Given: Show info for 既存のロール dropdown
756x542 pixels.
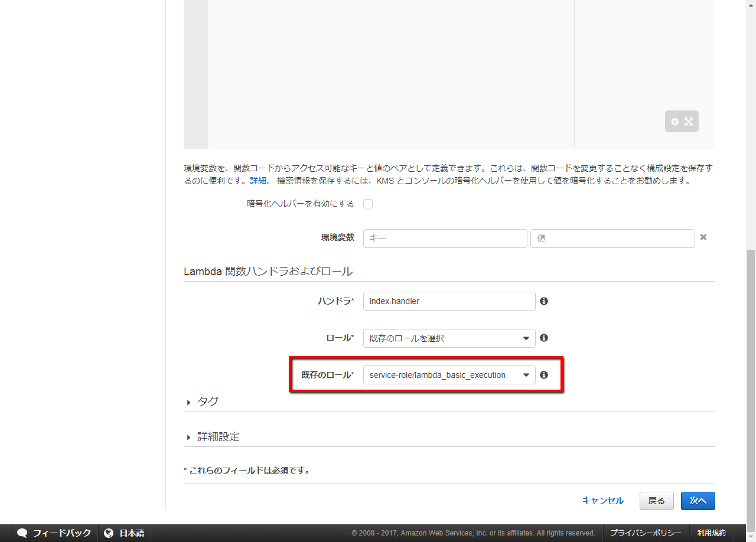Looking at the screenshot, I should (544, 375).
